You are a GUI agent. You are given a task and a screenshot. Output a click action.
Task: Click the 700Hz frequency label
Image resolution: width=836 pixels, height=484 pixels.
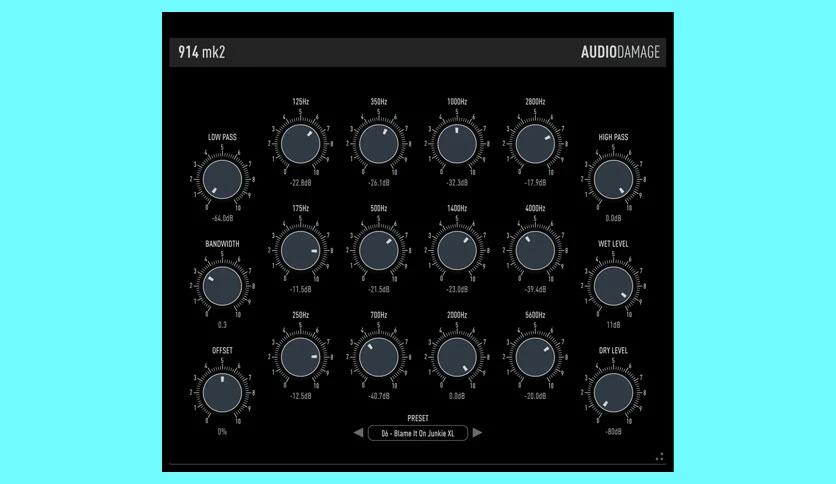pyautogui.click(x=379, y=314)
